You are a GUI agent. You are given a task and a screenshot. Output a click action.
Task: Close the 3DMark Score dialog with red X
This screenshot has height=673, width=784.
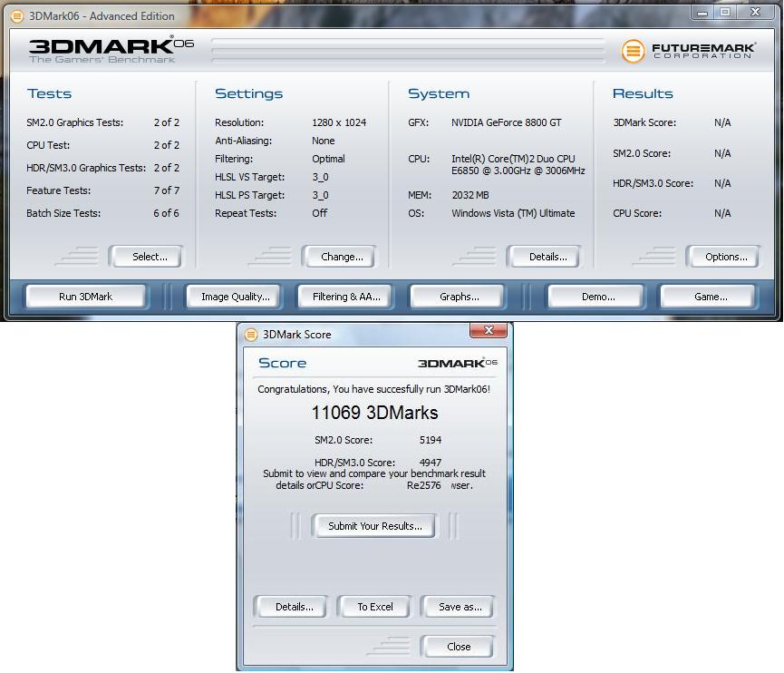click(489, 330)
